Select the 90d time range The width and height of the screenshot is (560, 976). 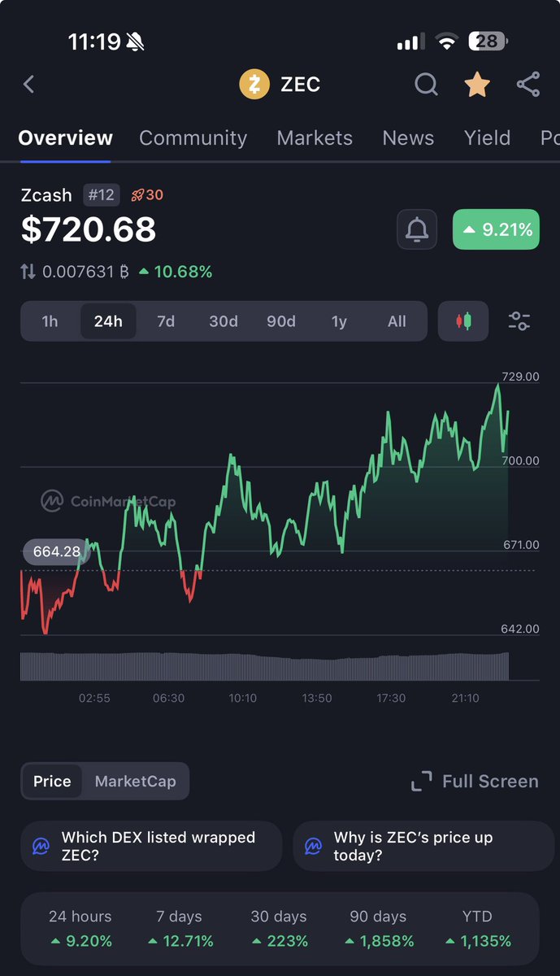tap(281, 321)
